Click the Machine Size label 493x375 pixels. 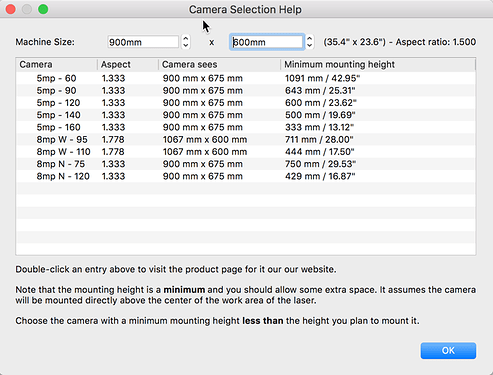click(45, 42)
